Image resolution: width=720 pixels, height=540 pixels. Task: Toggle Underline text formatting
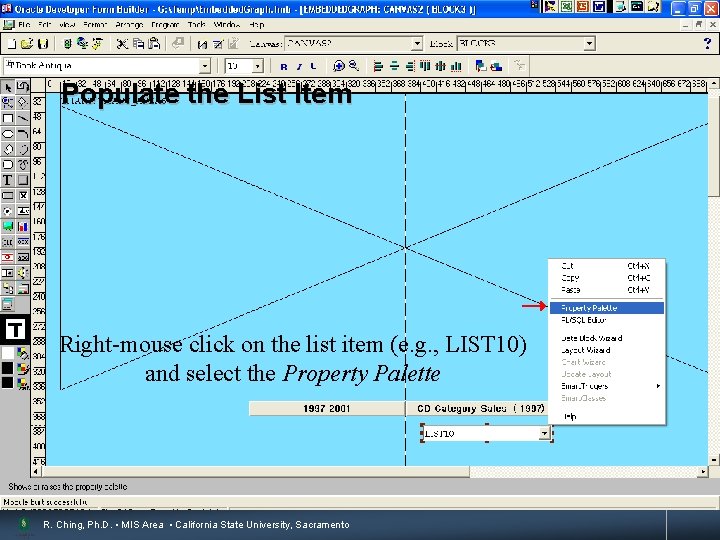313,66
